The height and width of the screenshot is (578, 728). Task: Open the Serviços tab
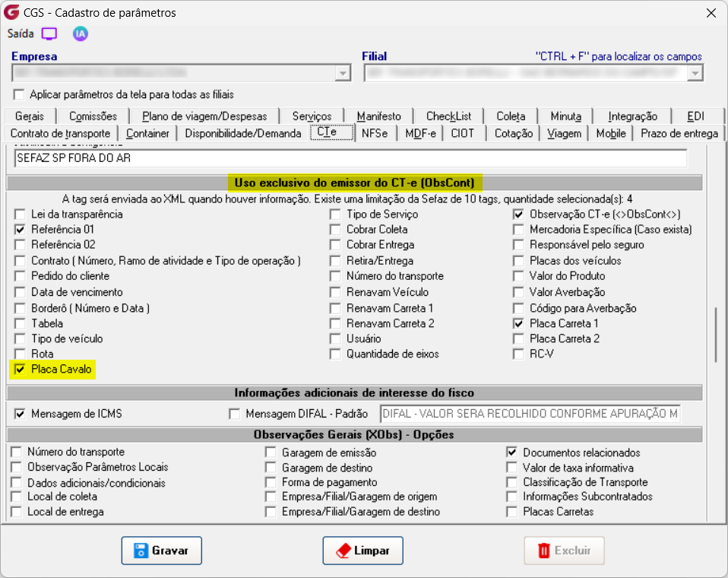[x=312, y=116]
